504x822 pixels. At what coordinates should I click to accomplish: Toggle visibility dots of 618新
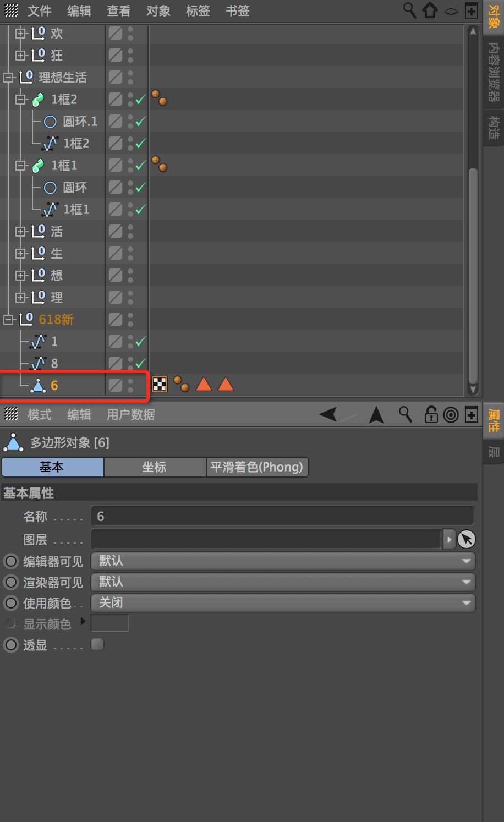(130, 320)
